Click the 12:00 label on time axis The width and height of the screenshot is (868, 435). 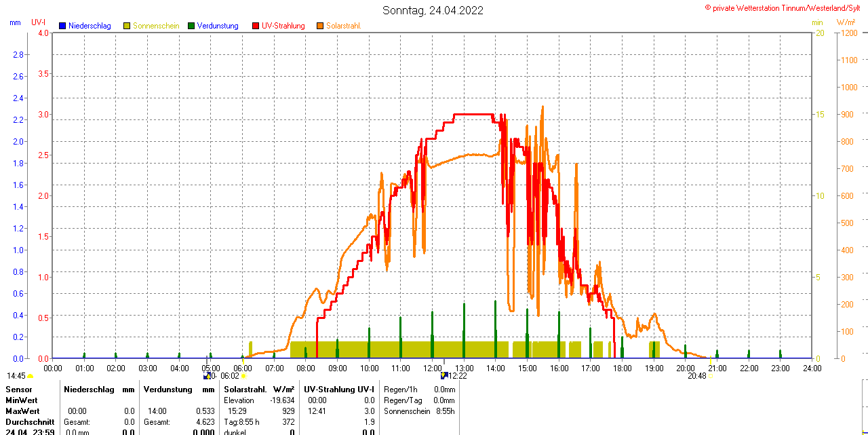click(x=433, y=368)
